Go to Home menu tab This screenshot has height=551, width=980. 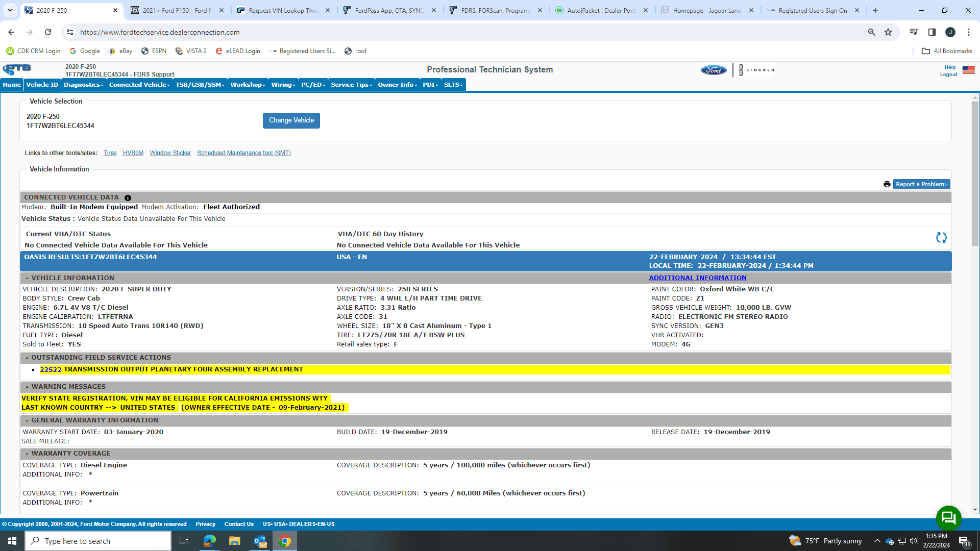12,85
